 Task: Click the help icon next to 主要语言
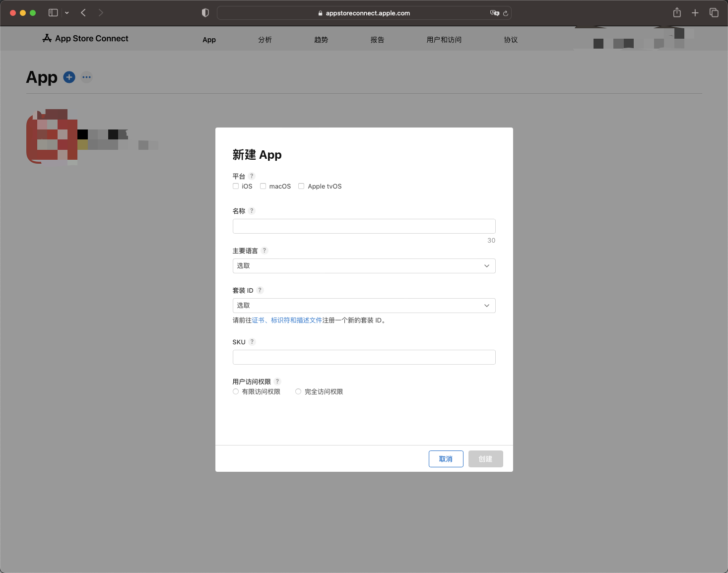tap(265, 251)
